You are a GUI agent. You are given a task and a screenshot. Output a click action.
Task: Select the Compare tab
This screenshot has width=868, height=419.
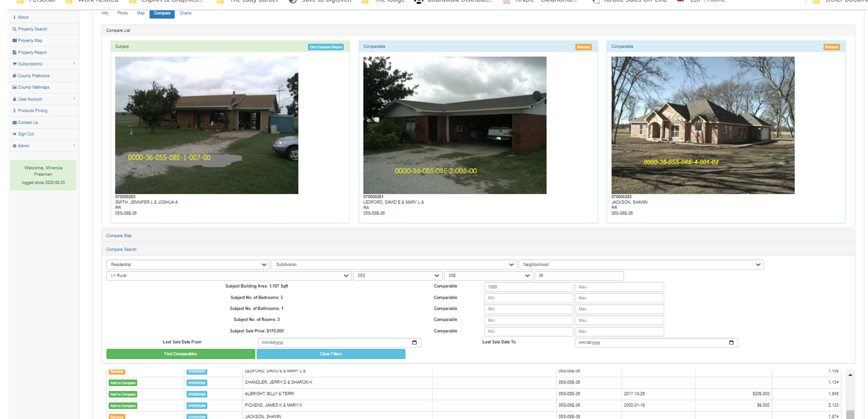pos(162,13)
